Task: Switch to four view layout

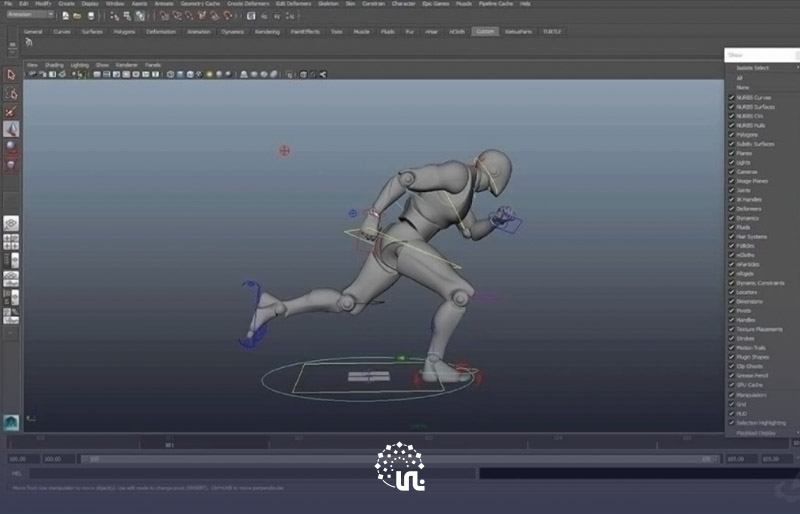Action: [11, 242]
